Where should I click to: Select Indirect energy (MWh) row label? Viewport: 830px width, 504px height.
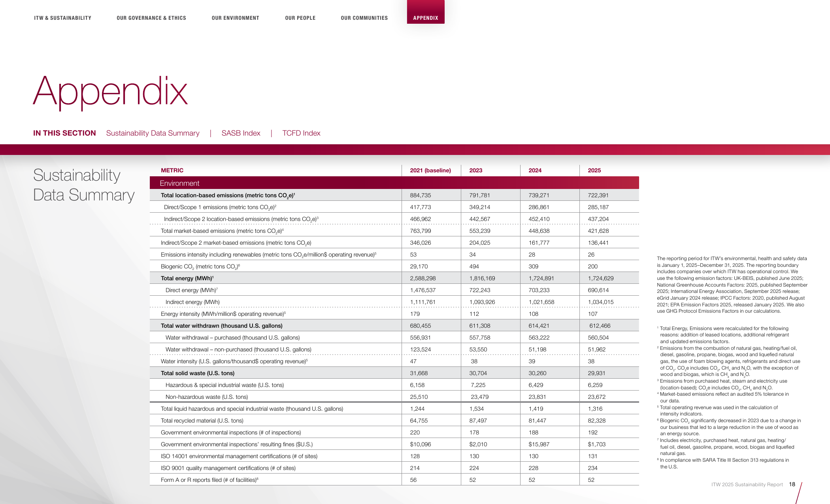coord(192,302)
